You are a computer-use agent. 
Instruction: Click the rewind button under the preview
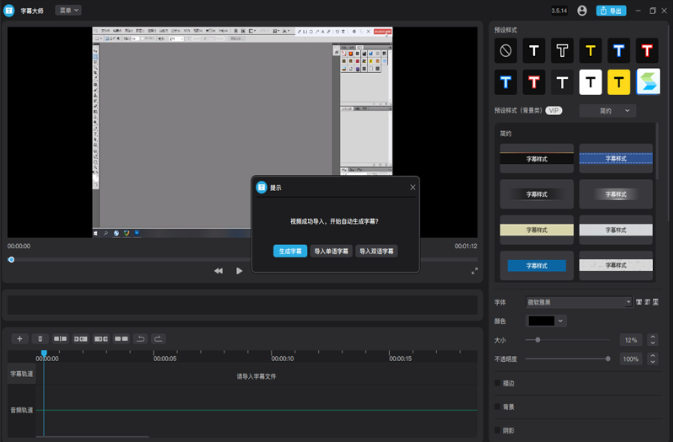click(218, 271)
